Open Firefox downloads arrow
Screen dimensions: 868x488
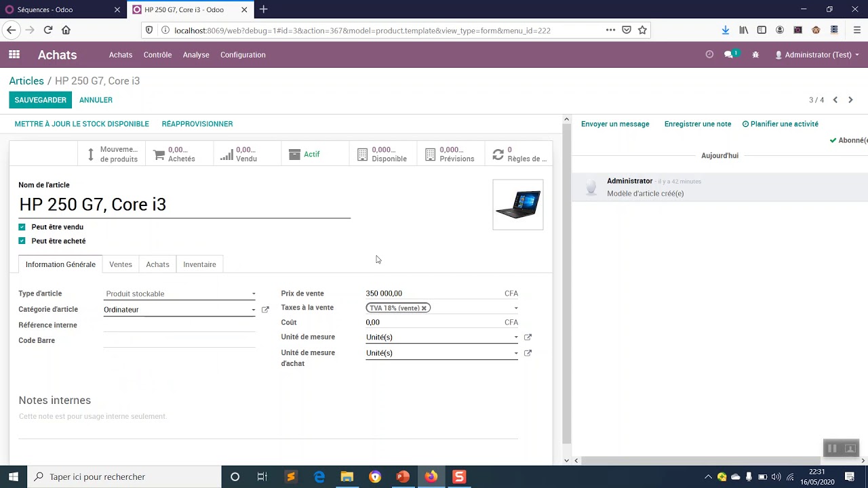pos(726,30)
